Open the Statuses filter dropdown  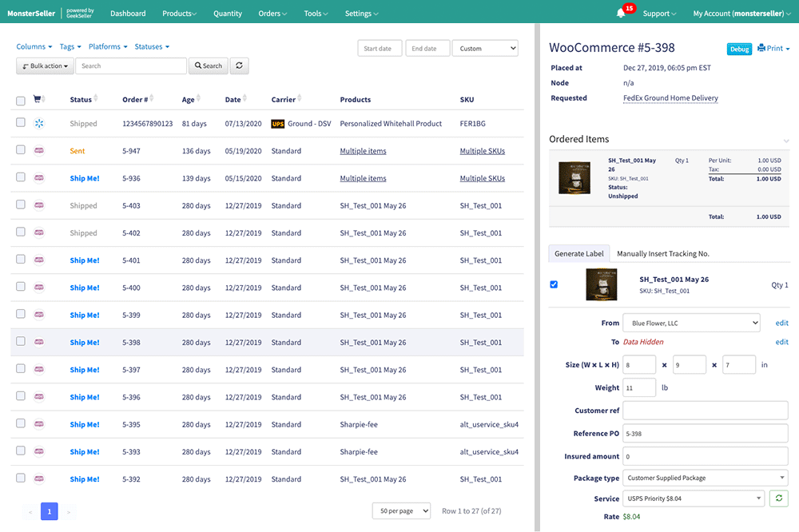coord(152,46)
